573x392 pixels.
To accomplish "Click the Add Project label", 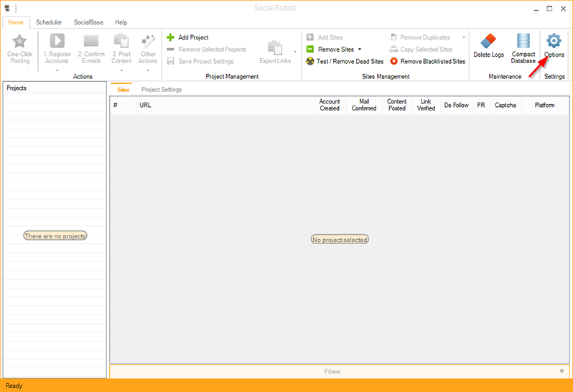I will 193,37.
